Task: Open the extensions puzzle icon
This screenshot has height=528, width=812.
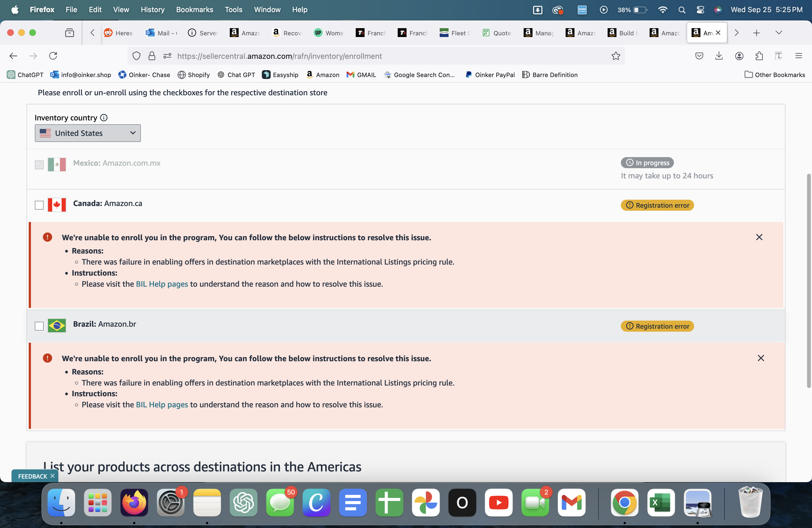Action: pos(759,56)
